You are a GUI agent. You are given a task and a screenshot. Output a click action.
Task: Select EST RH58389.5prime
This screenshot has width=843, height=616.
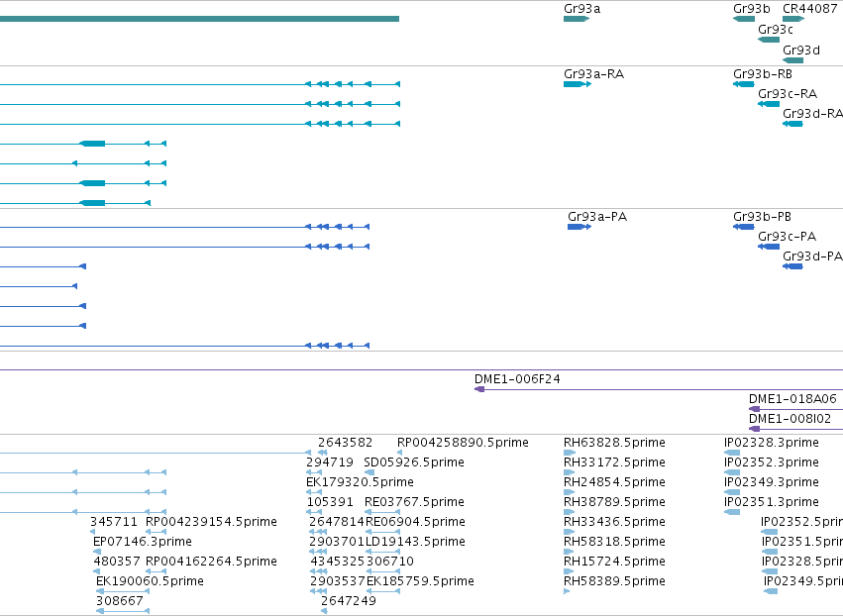(567, 592)
